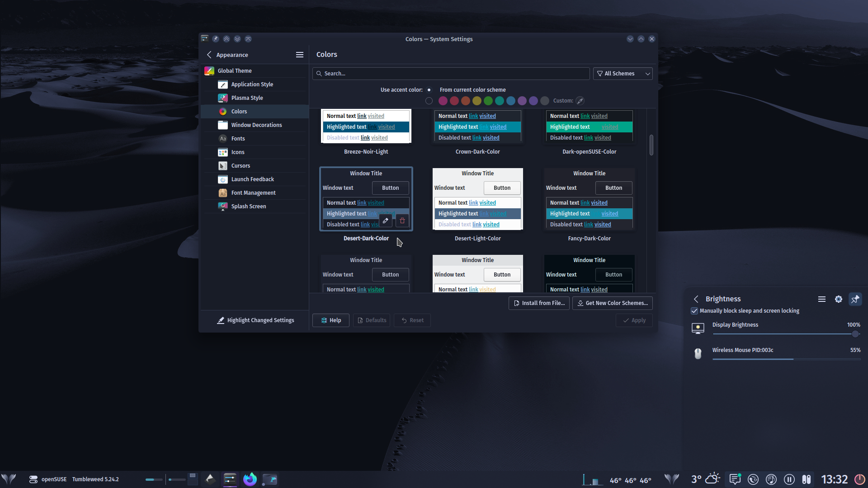Select Fonts in the sidebar
This screenshot has width=868, height=488.
pos(255,139)
